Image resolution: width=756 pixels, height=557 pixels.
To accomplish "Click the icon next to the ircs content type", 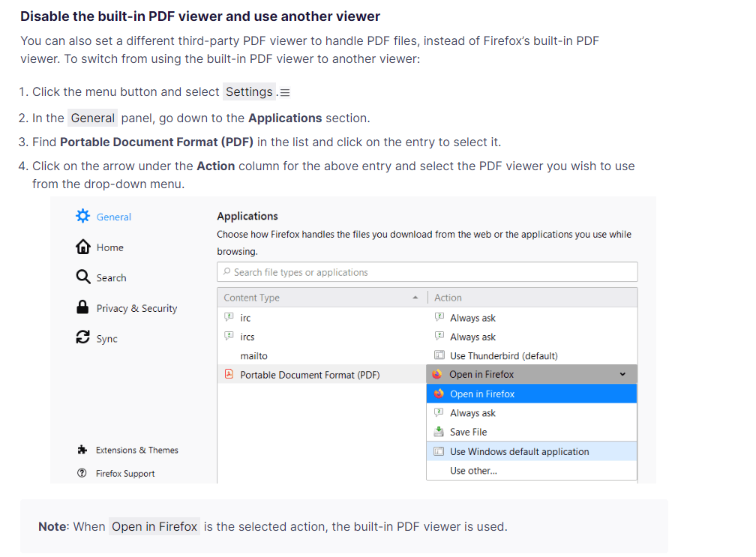I will (229, 336).
